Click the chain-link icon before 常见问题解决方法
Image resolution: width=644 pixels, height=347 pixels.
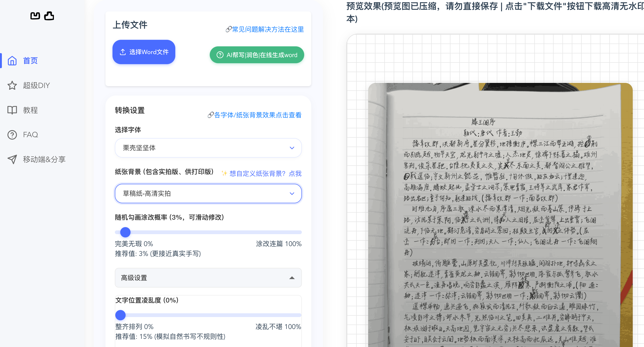tap(228, 29)
